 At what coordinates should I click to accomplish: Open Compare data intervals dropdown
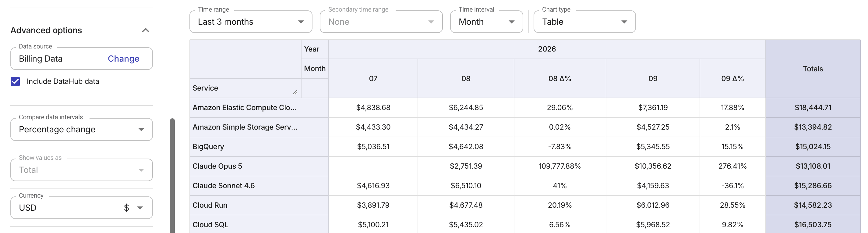coord(82,130)
